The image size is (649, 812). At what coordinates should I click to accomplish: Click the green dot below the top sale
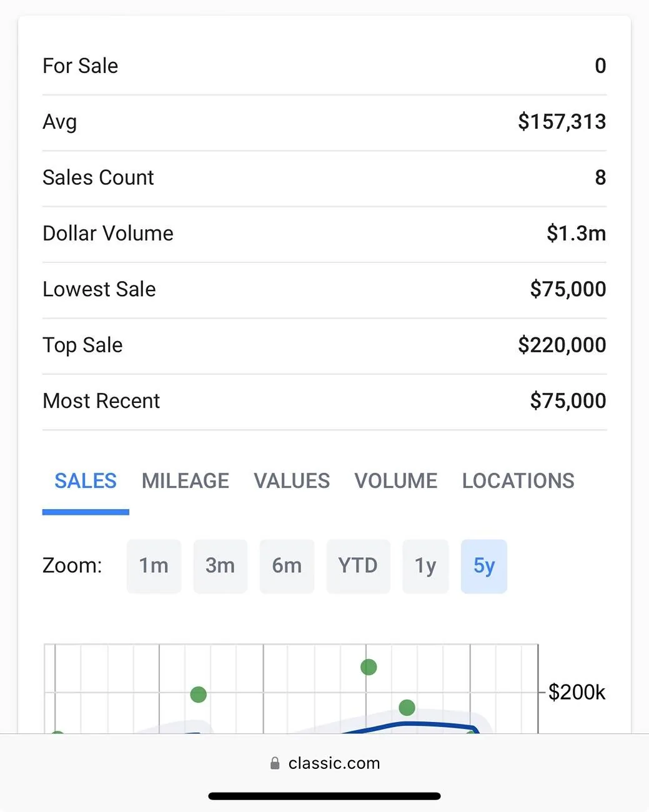point(407,708)
